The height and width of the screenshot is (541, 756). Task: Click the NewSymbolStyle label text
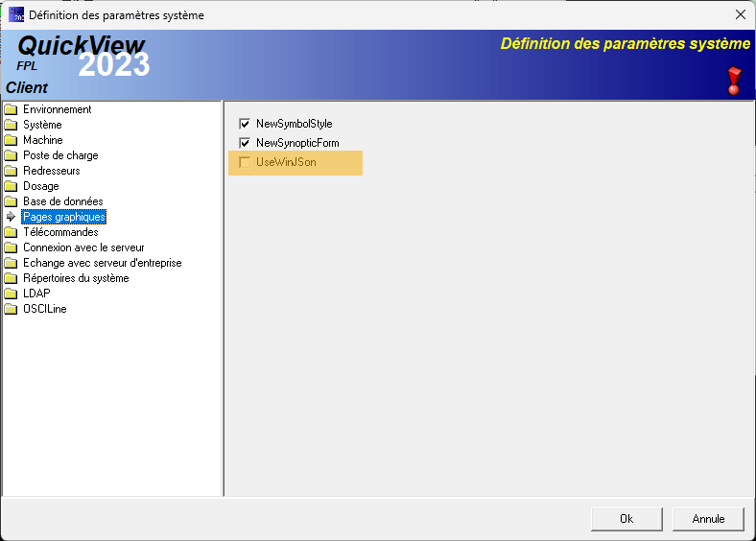tap(295, 124)
